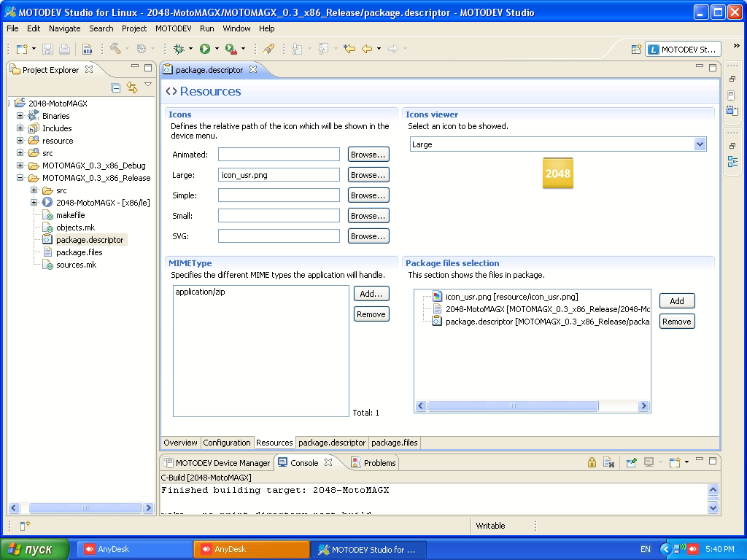Click the hammer Build icon in toolbar
The image size is (747, 560).
pyautogui.click(x=115, y=49)
